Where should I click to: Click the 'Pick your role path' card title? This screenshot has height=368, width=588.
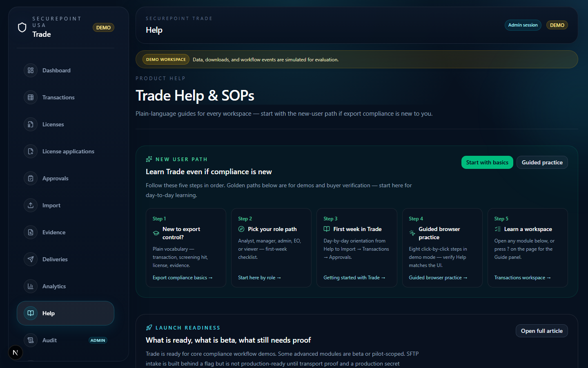point(272,229)
